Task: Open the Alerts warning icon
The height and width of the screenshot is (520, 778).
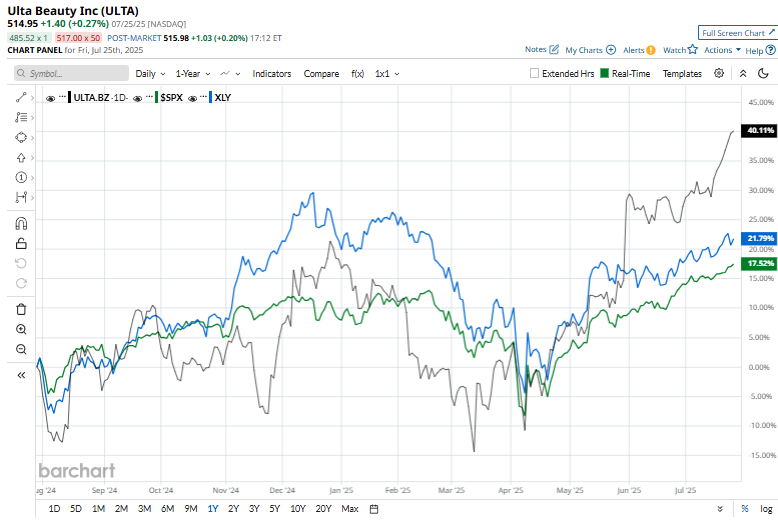Action: (651, 50)
